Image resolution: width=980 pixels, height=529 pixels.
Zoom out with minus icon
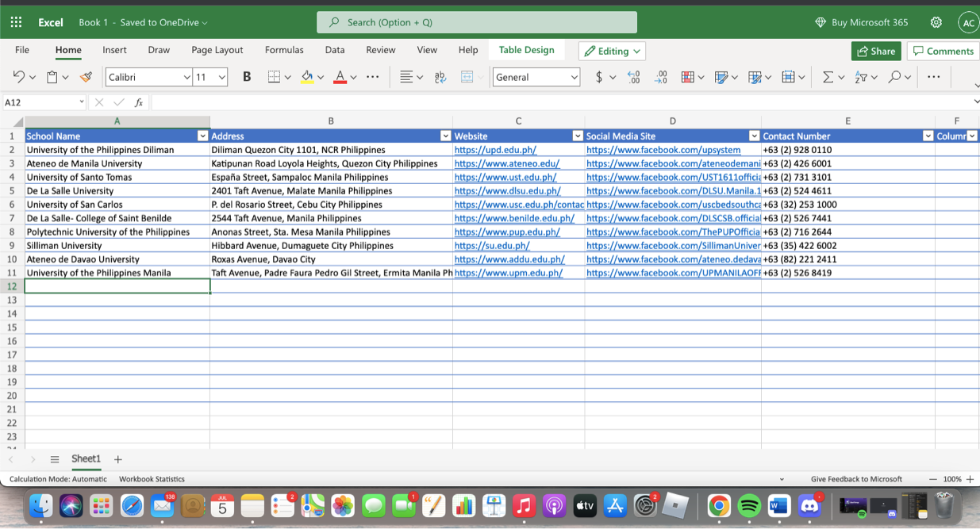[933, 479]
